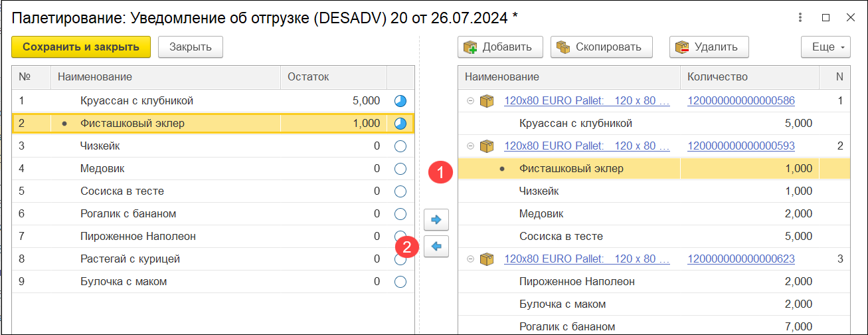
Task: Open pallet link with code 120000000000000586
Action: click(x=741, y=101)
